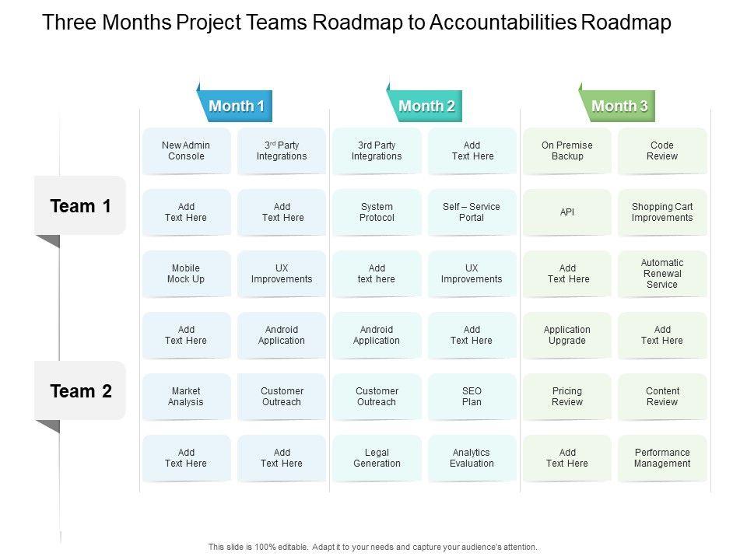Click the System Protocol cell
The height and width of the screenshot is (560, 747).
[377, 212]
